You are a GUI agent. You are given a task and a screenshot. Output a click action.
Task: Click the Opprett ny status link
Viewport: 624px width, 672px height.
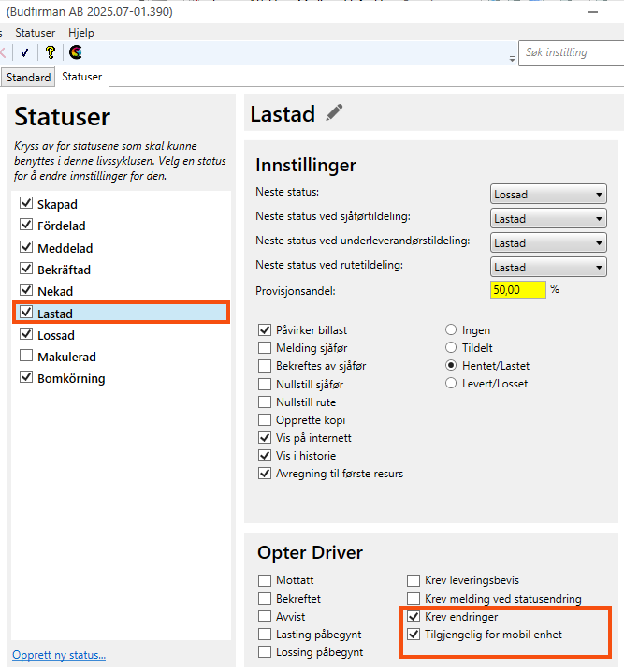(59, 655)
